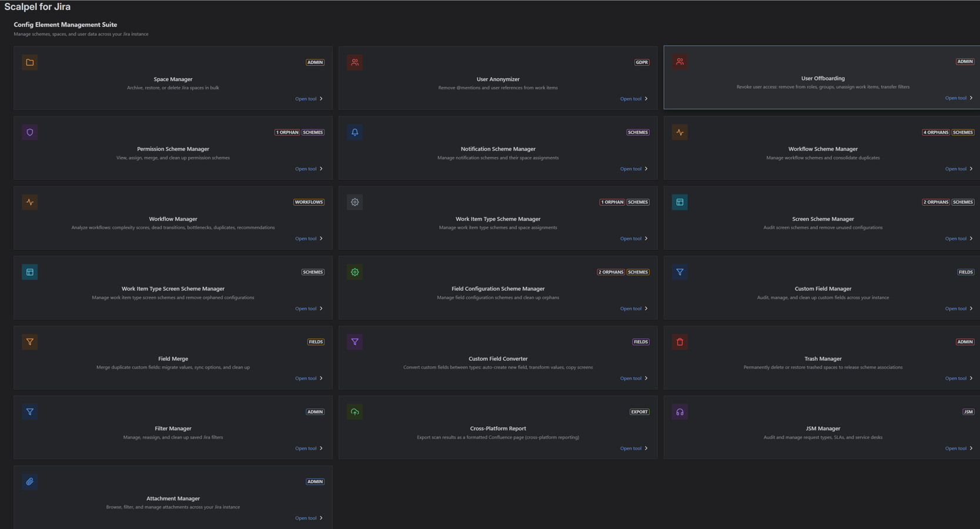Click the Trash Manager trash can icon
Screen dimensions: 980x529
coord(680,342)
